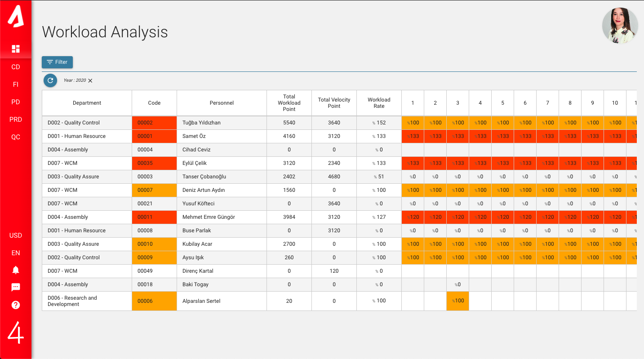Screen dimensions: 644x359
Task: Click the red %152 workload rate for Tuğba Yıldızhan
Action: 379,122
